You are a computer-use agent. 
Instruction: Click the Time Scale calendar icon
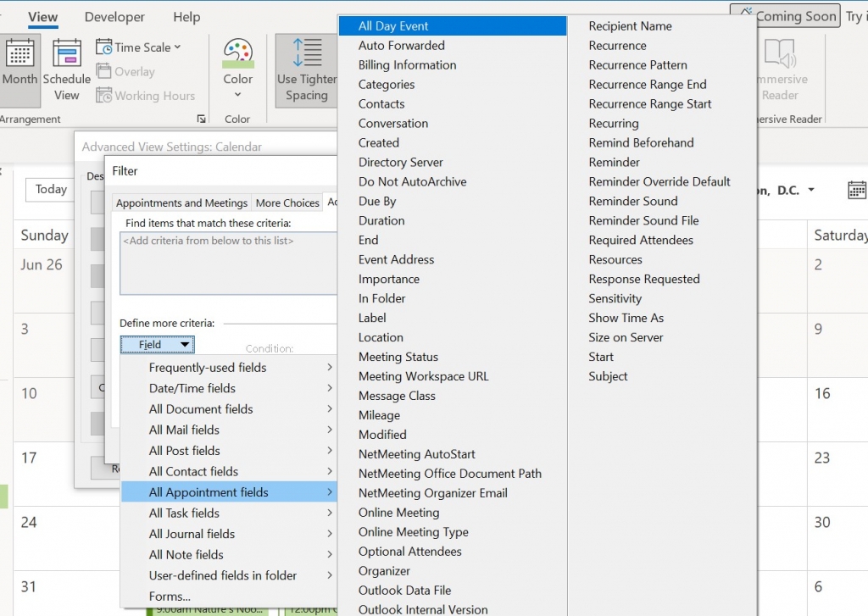[x=103, y=47]
